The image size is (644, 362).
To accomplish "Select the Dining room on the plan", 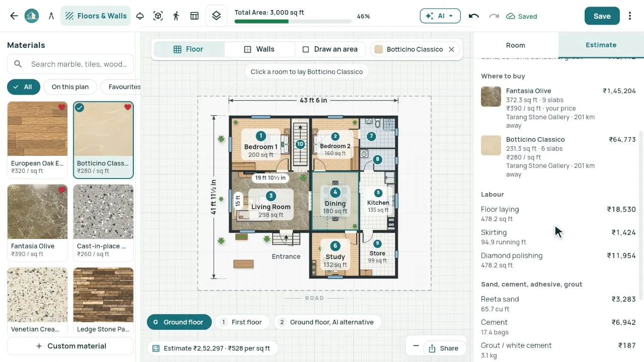I will coord(335,201).
